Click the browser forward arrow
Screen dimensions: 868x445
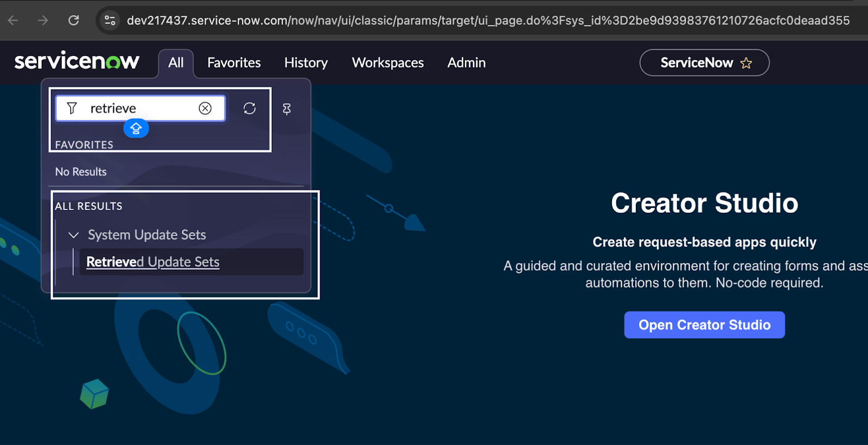[x=43, y=20]
